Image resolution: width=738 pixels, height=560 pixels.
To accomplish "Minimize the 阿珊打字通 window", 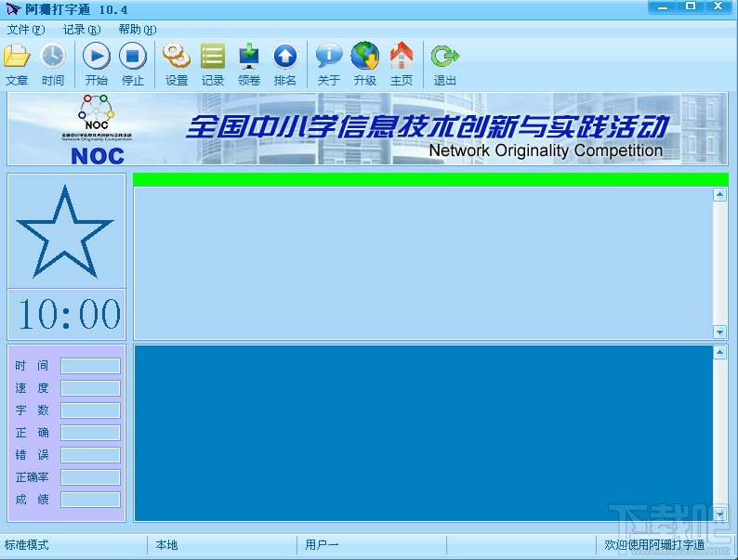I will coord(663,7).
